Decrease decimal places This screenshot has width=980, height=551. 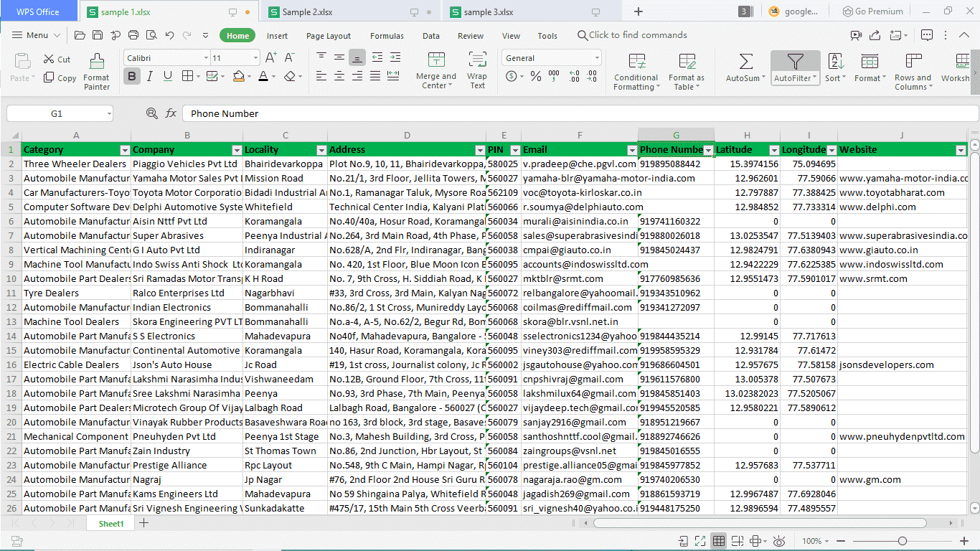click(593, 76)
